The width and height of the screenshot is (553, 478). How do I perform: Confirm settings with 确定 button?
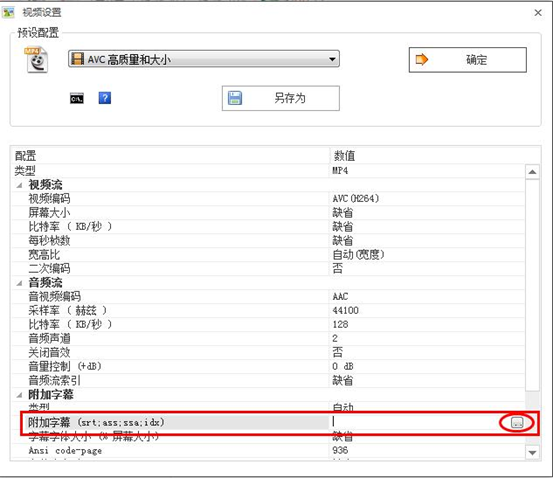pos(468,60)
